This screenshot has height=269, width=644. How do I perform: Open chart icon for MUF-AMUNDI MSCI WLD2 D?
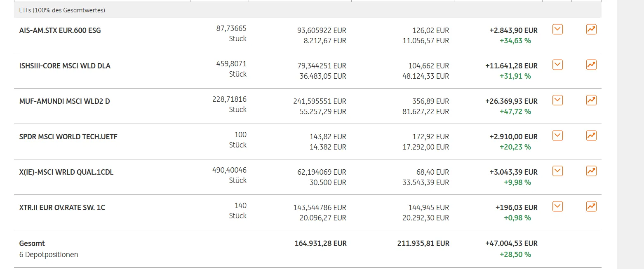(591, 100)
